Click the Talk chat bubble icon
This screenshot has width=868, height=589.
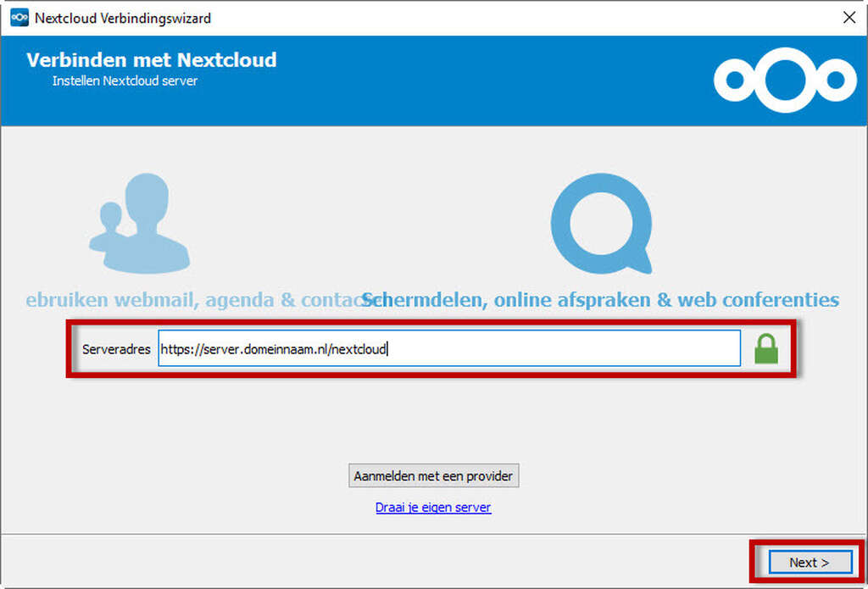click(601, 223)
